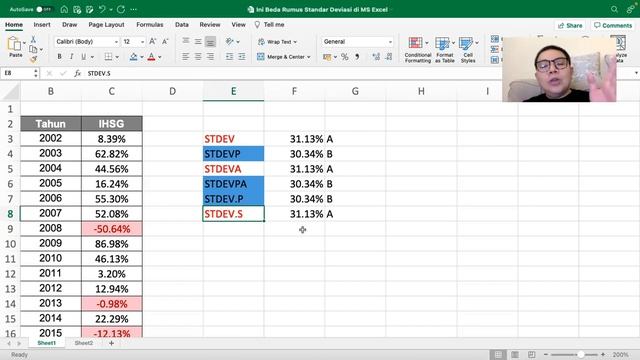The height and width of the screenshot is (360, 640).
Task: Switch to Normal view in status bar
Action: coord(498,355)
